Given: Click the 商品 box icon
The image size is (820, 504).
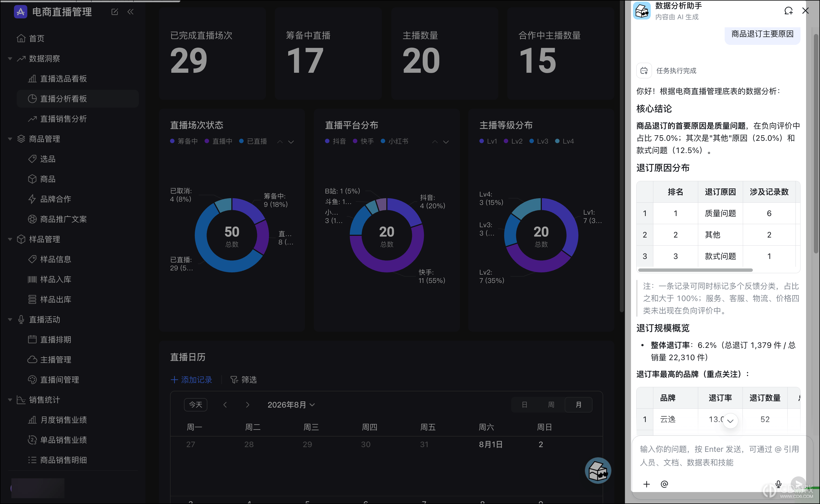Looking at the screenshot, I should [x=32, y=179].
